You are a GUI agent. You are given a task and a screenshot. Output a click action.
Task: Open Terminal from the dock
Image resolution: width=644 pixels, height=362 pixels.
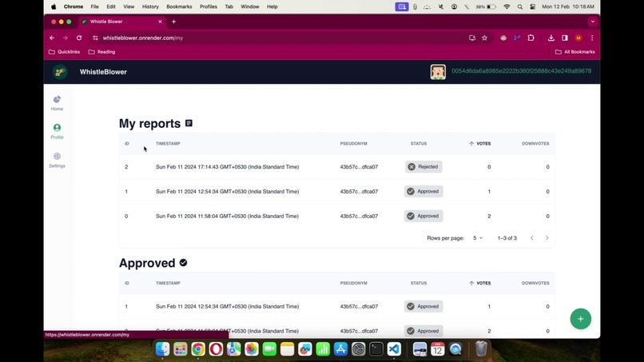pyautogui.click(x=376, y=349)
